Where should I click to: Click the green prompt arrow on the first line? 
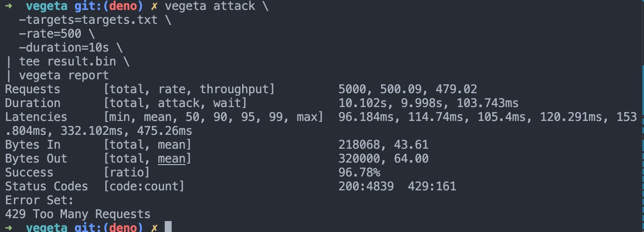click(8, 6)
